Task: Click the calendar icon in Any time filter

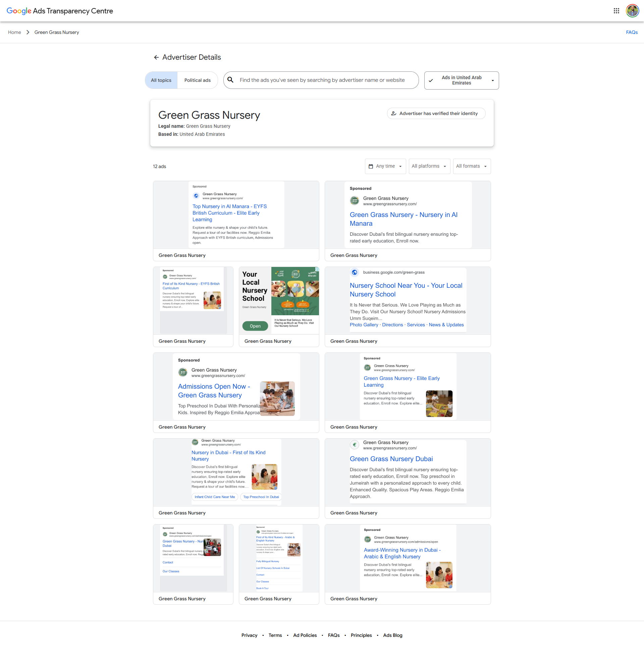Action: pyautogui.click(x=371, y=166)
